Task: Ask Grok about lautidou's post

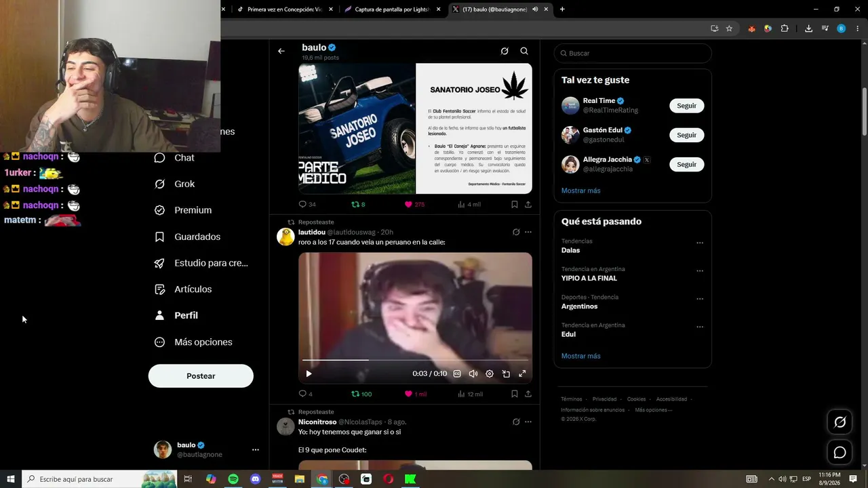Action: click(x=516, y=232)
